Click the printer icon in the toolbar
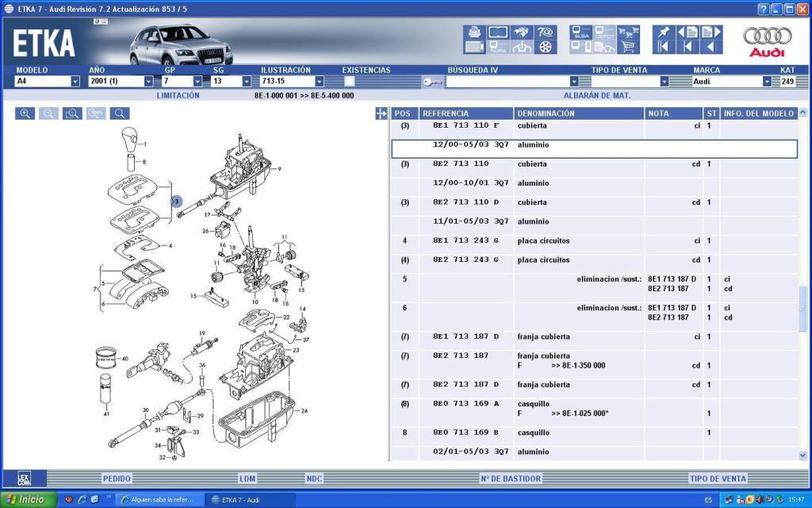The image size is (812, 508). 474,32
